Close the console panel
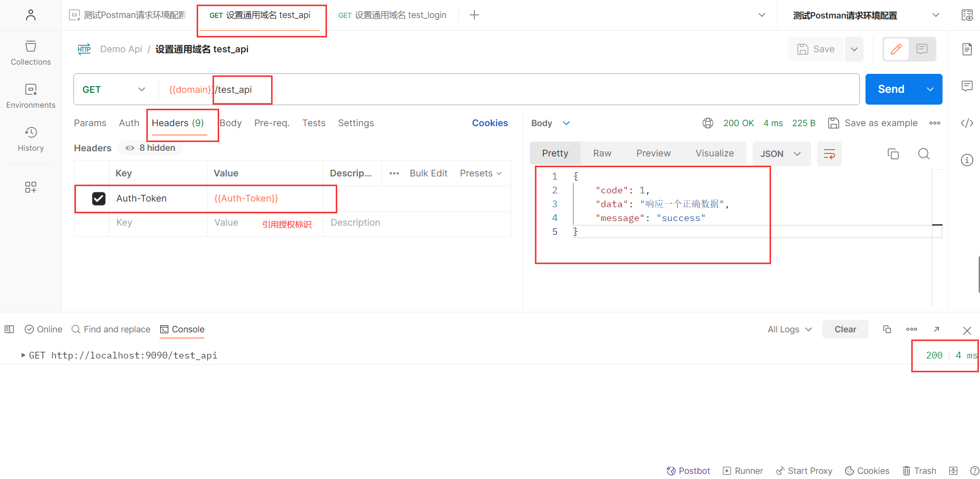The width and height of the screenshot is (980, 479). tap(967, 330)
